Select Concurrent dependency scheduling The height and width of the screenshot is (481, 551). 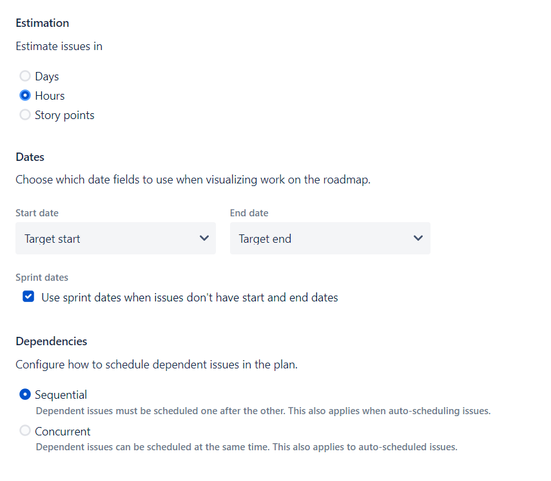25,430
